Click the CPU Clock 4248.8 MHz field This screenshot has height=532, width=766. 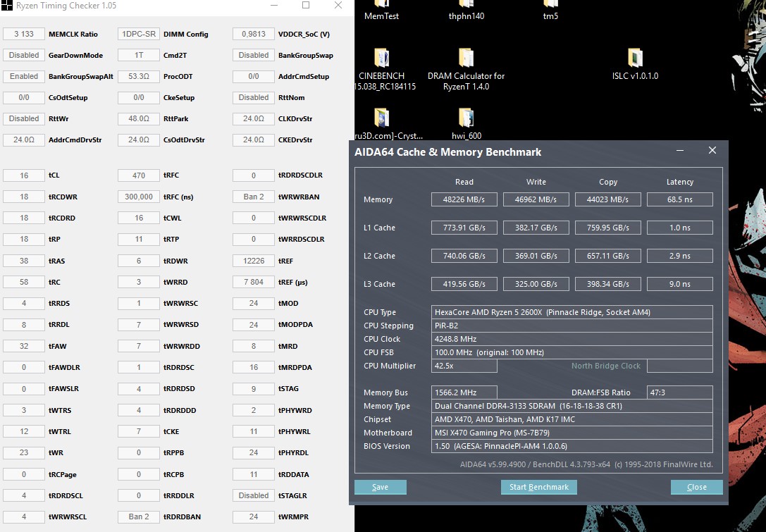coord(572,339)
